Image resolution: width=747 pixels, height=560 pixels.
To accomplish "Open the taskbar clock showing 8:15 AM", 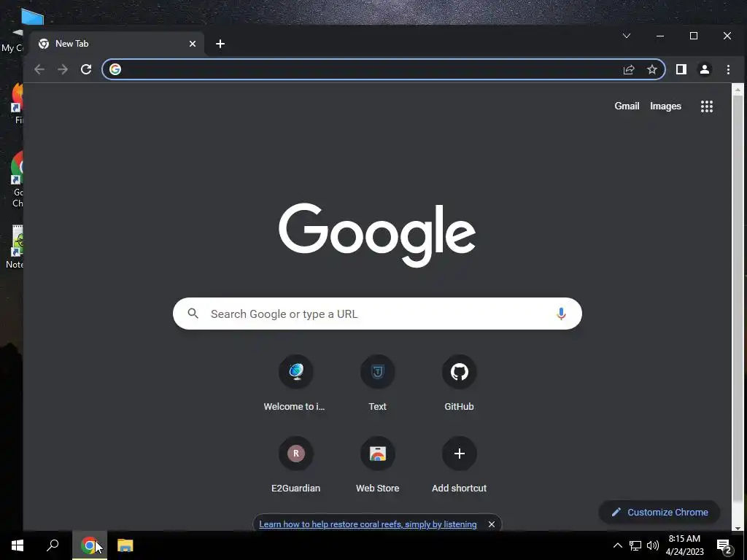I will tap(684, 545).
